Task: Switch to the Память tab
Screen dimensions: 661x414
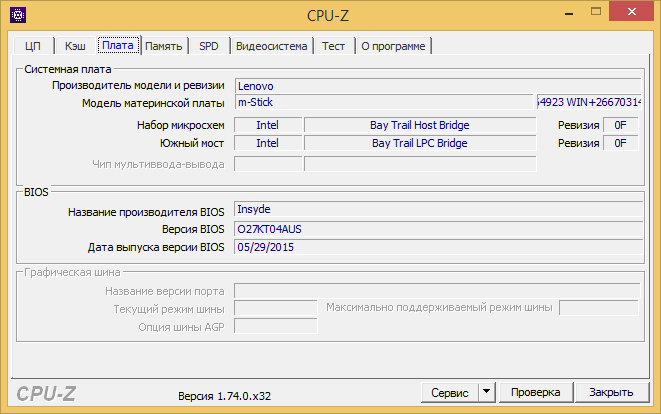Action: [x=164, y=46]
